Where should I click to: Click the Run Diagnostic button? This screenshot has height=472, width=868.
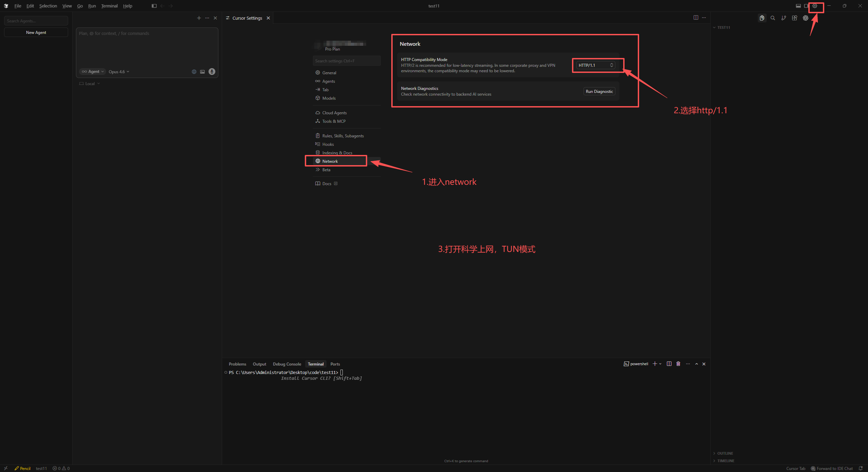[599, 91]
